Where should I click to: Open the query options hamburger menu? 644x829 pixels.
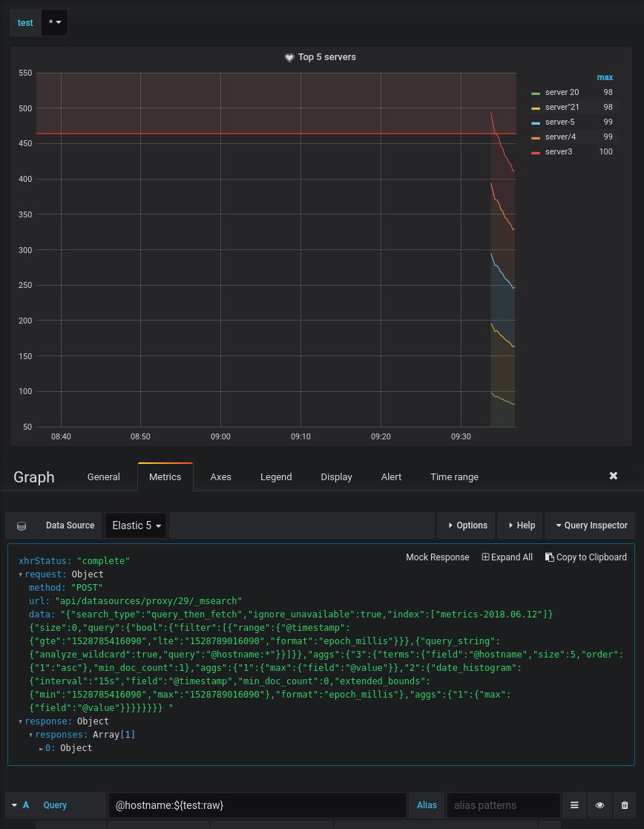574,805
